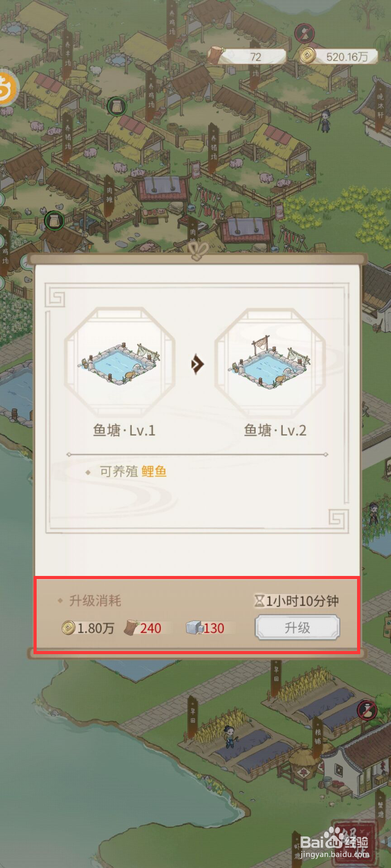
Task: Tap the 粮铺 grain shop sign
Action: [x=317, y=737]
